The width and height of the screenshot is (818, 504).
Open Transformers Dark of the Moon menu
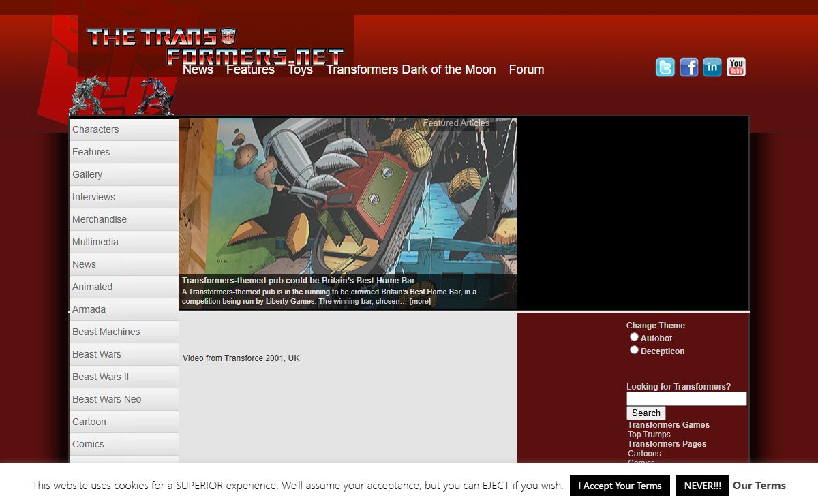(x=410, y=69)
